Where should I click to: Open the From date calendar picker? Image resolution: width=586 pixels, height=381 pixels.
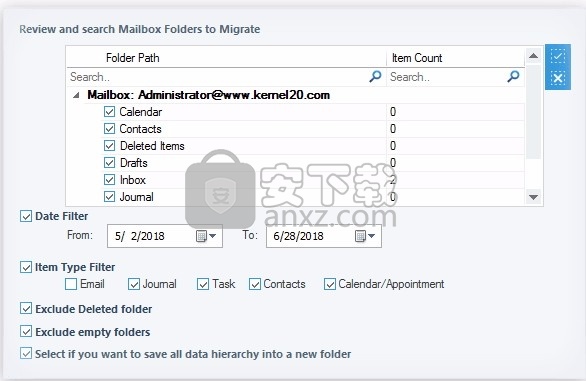click(206, 236)
